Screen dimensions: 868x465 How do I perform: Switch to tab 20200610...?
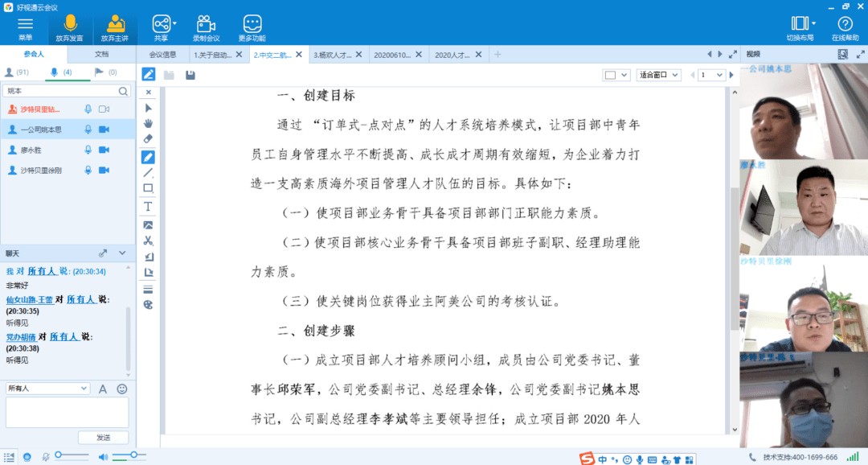click(x=391, y=55)
